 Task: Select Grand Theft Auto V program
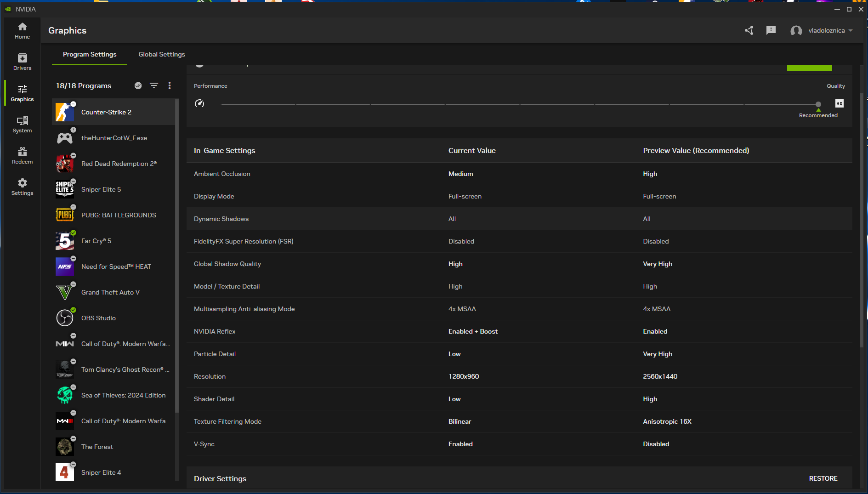coord(113,292)
